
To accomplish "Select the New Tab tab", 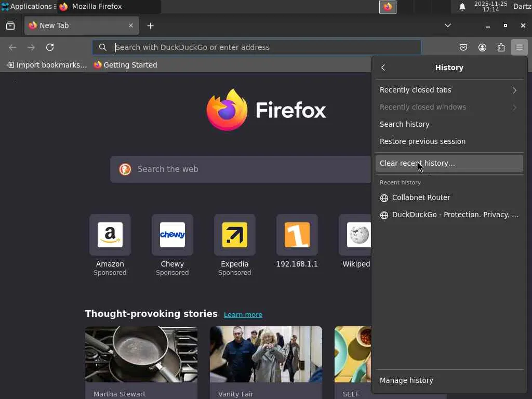I will click(82, 26).
